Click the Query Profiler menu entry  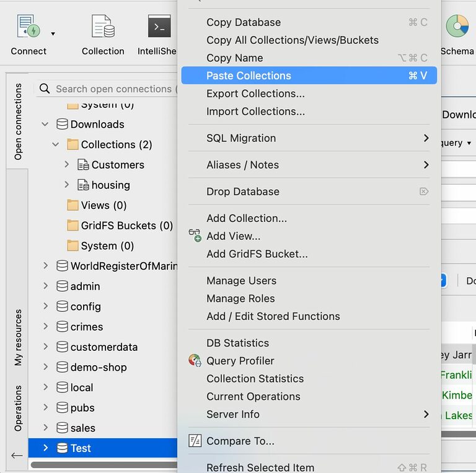[240, 361]
